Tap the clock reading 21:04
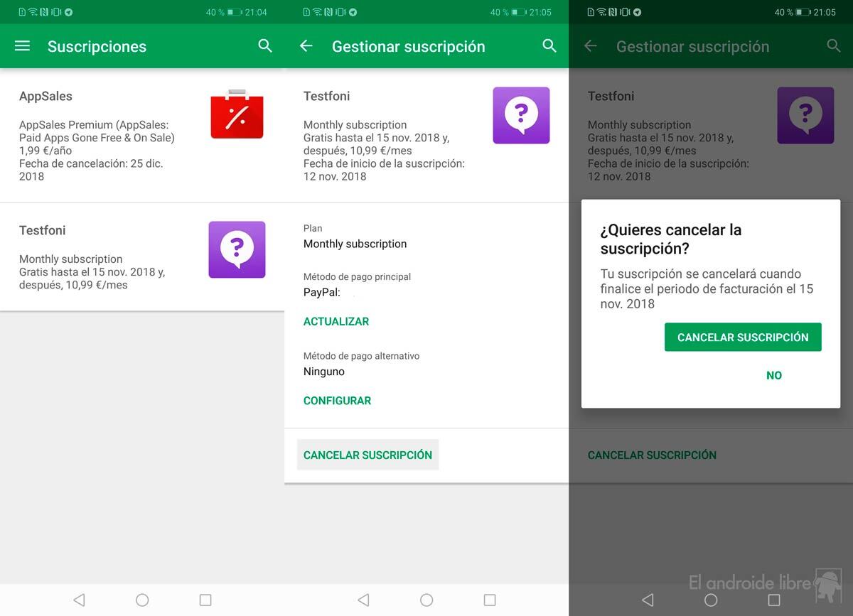Screen dimensions: 853x616 (256, 12)
